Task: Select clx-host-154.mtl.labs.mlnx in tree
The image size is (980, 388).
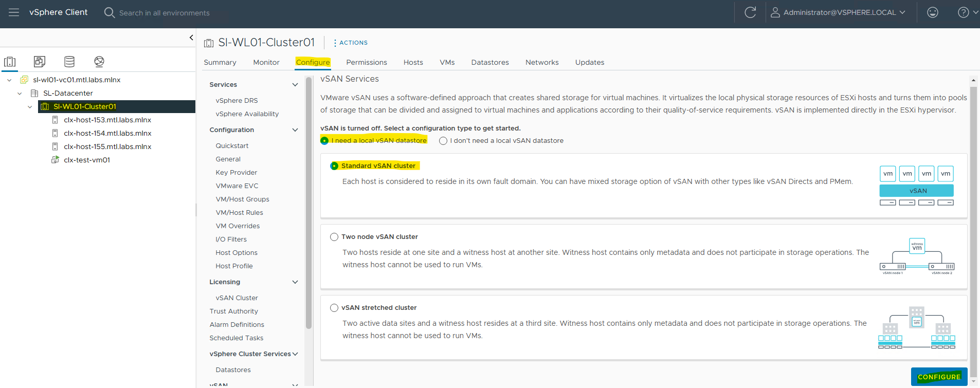Action: (x=107, y=133)
